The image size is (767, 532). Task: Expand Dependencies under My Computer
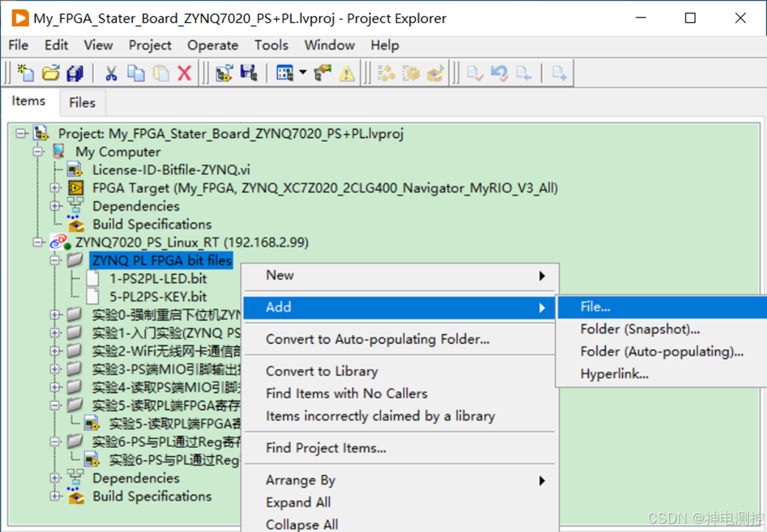(55, 206)
